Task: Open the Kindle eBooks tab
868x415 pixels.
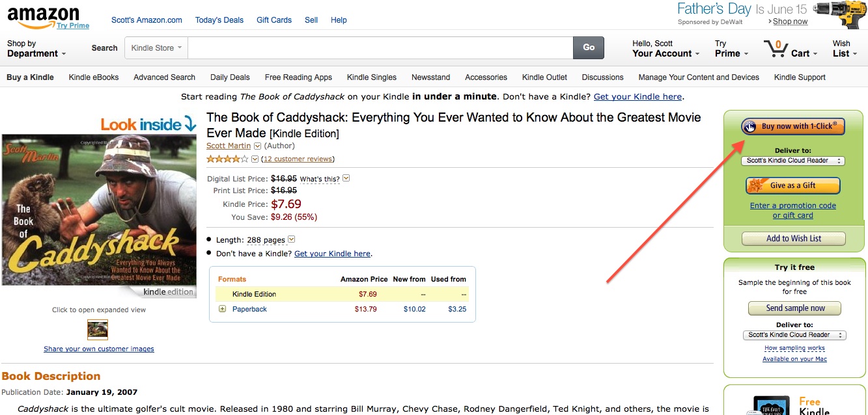Action: coord(94,77)
